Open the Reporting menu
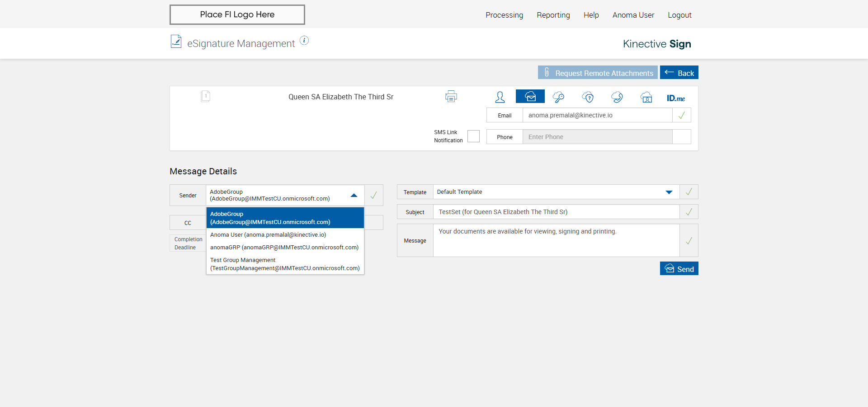The width and height of the screenshot is (868, 407). pyautogui.click(x=553, y=15)
